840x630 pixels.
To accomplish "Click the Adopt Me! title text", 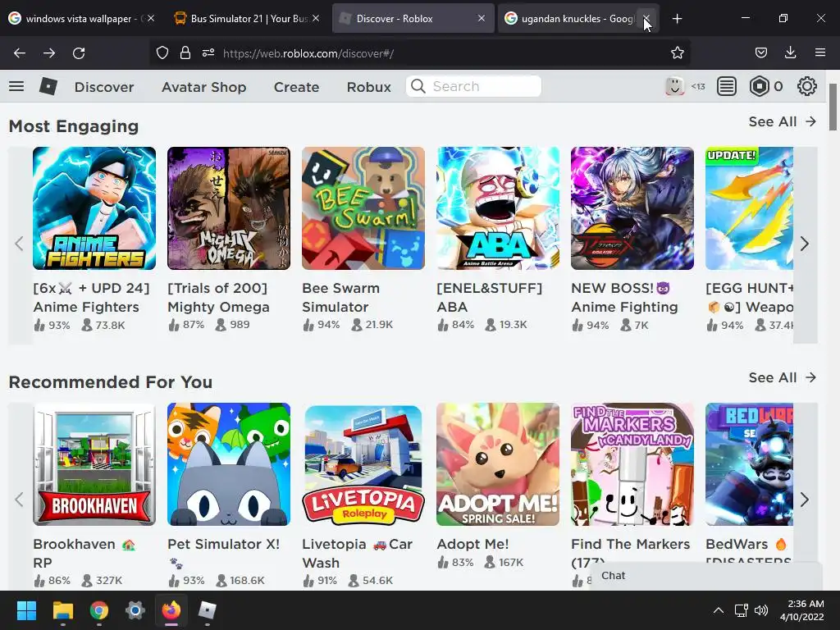I will click(x=472, y=545).
